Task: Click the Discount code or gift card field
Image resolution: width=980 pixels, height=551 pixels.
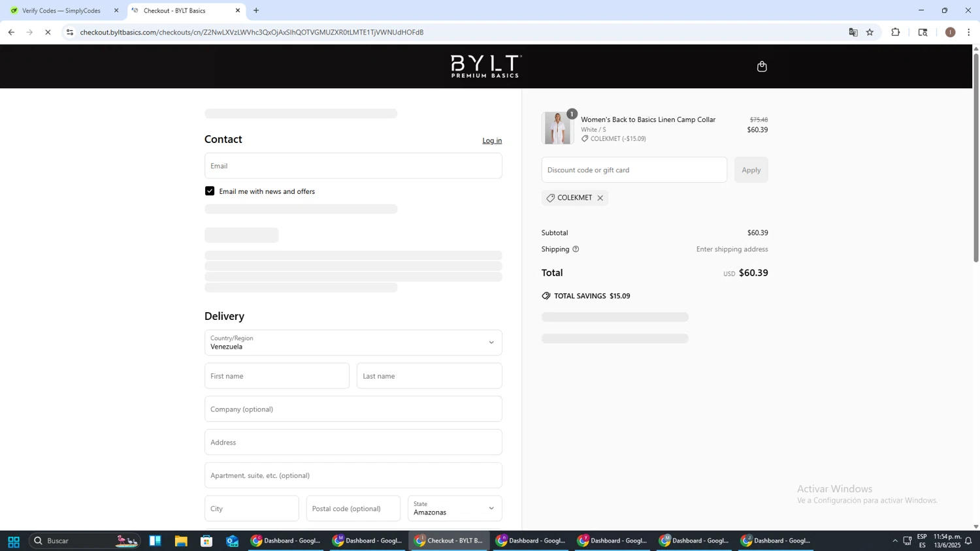Action: tap(634, 170)
